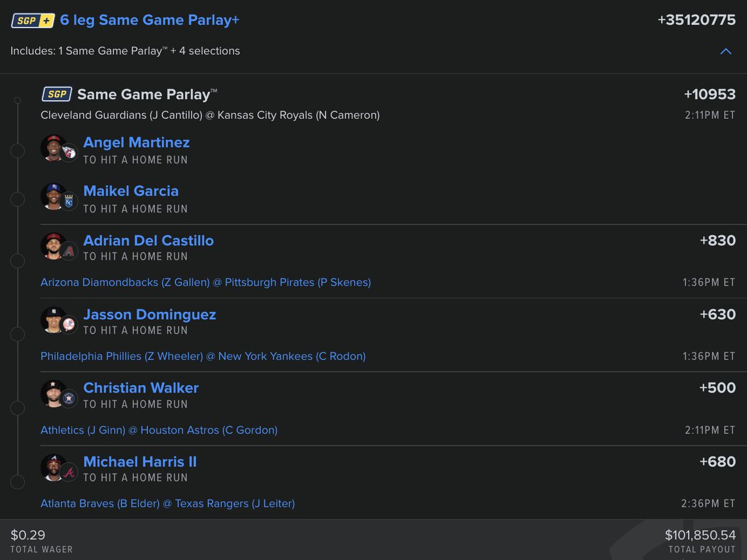Click the Astros team logo icon

pos(69,398)
